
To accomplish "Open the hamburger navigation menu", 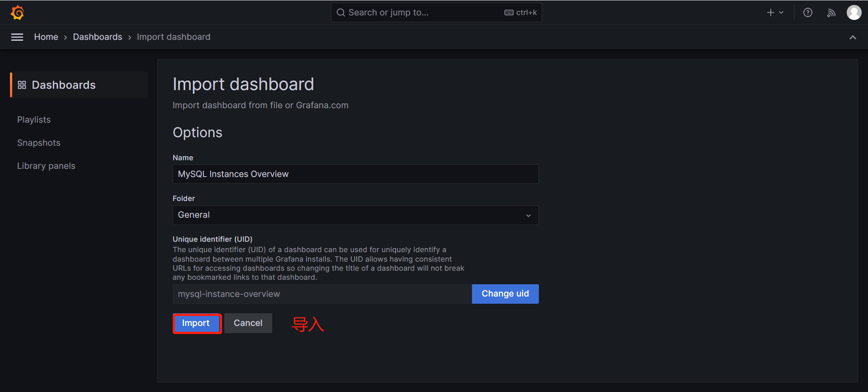I will (17, 37).
